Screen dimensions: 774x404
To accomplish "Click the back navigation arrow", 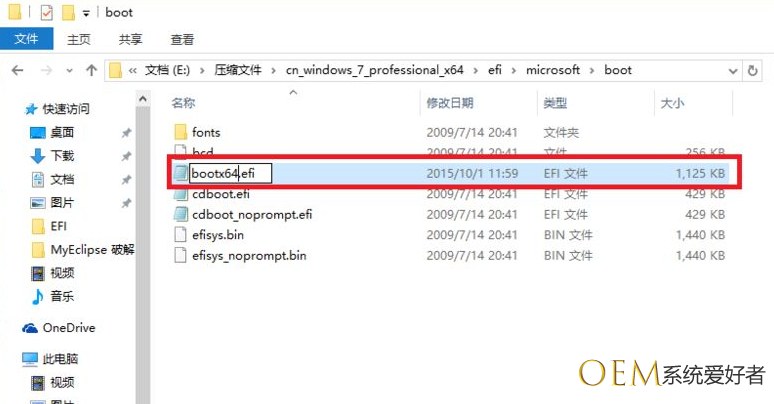I will 17,71.
